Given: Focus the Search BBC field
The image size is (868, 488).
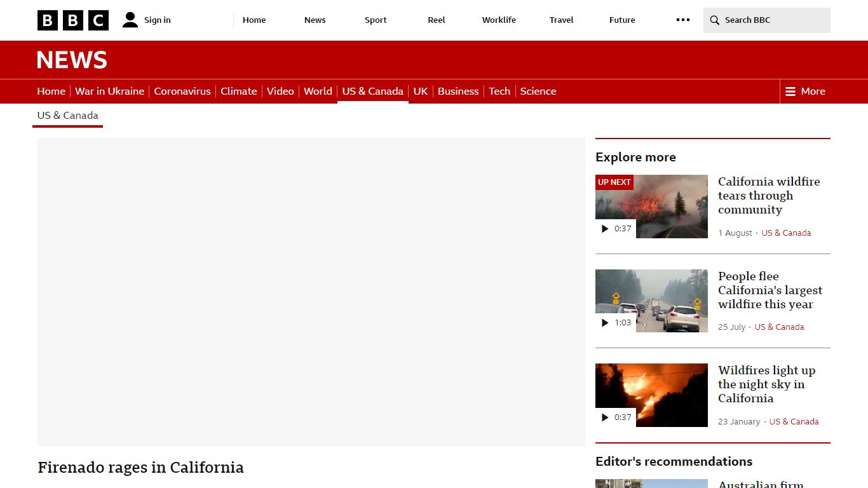Looking at the screenshot, I should [767, 20].
